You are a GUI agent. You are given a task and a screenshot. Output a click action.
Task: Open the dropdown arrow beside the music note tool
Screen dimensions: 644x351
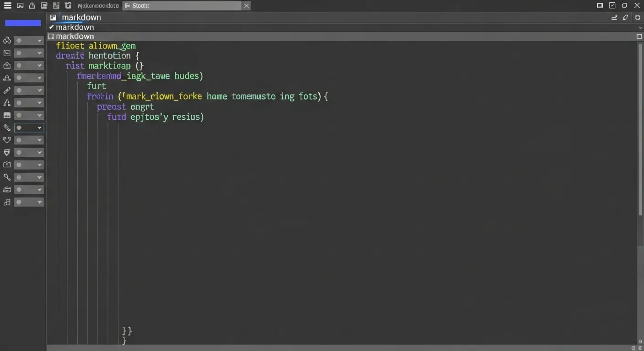coord(40,202)
